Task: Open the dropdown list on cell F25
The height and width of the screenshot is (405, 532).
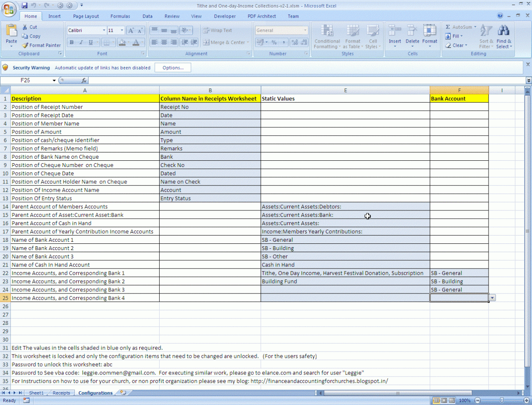Action: click(492, 298)
